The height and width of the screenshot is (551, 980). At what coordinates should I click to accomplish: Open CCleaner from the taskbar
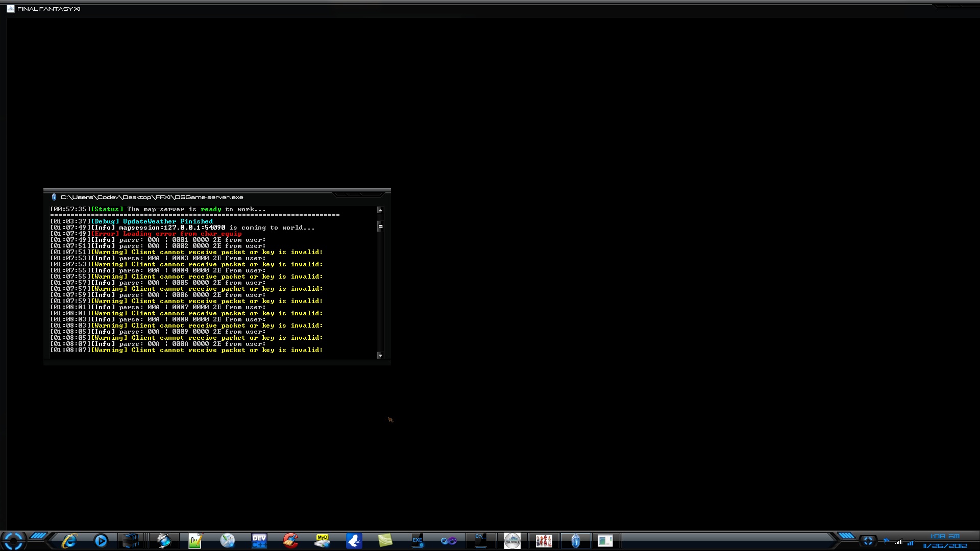click(x=290, y=541)
